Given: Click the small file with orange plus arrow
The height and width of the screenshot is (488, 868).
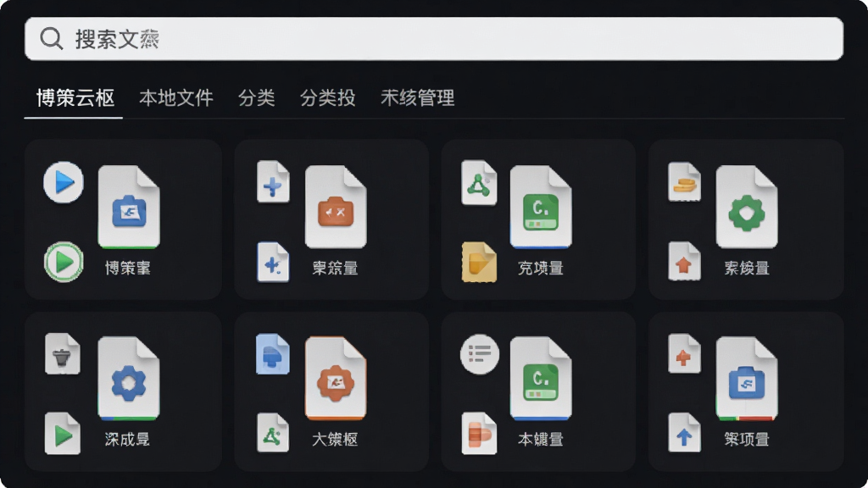Looking at the screenshot, I should (x=684, y=353).
